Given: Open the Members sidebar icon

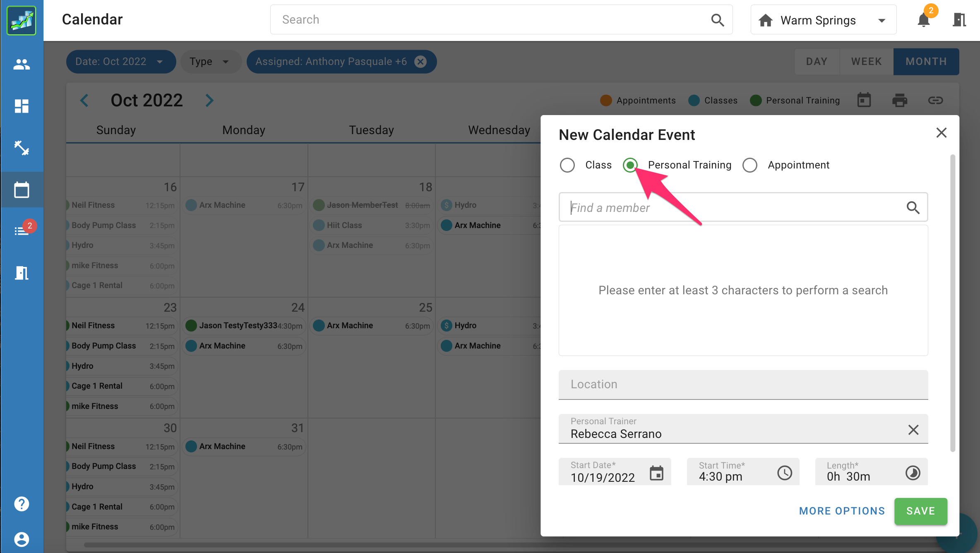Looking at the screenshot, I should pyautogui.click(x=22, y=64).
